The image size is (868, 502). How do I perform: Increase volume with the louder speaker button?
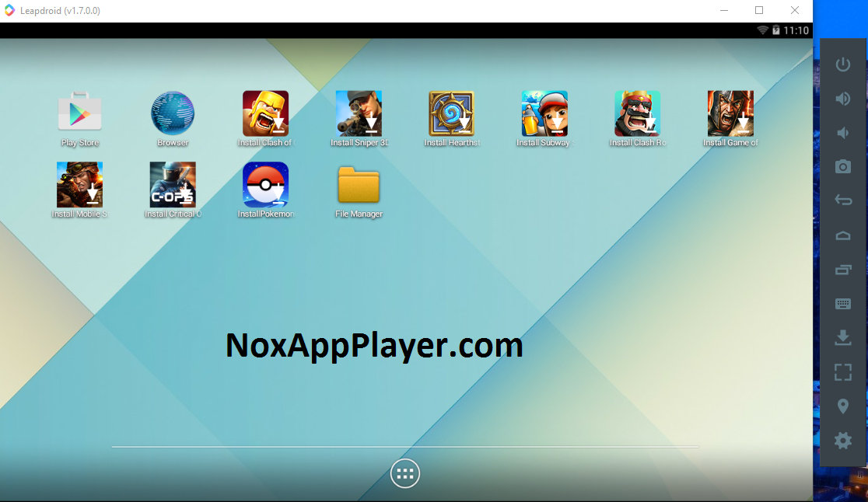[842, 99]
